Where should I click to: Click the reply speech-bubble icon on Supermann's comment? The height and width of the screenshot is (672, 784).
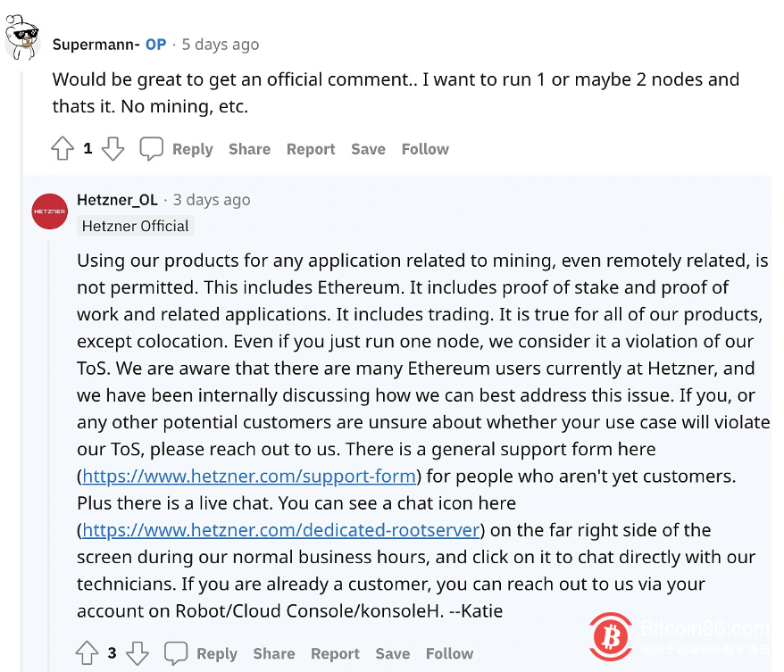click(151, 147)
